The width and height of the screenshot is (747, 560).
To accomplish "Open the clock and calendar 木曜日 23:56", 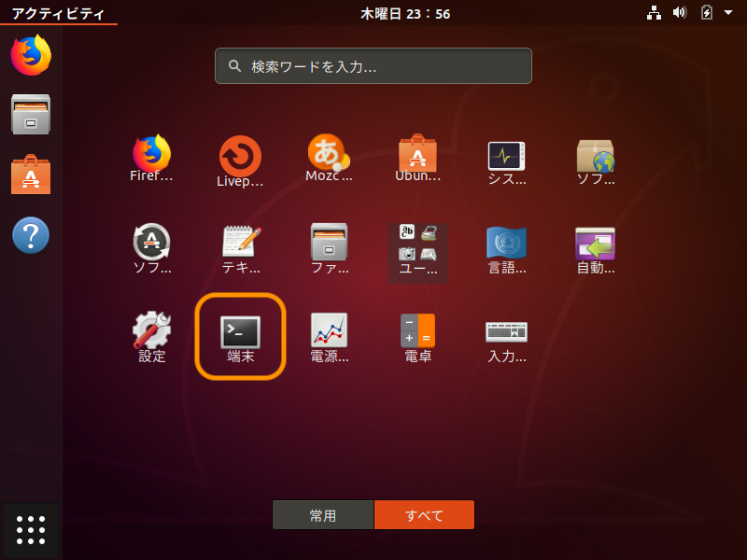I will point(405,13).
